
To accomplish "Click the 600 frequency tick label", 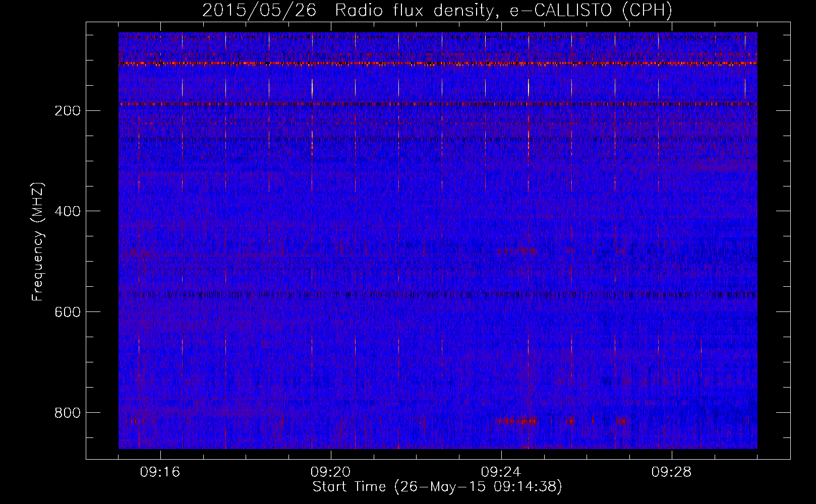I will [67, 312].
